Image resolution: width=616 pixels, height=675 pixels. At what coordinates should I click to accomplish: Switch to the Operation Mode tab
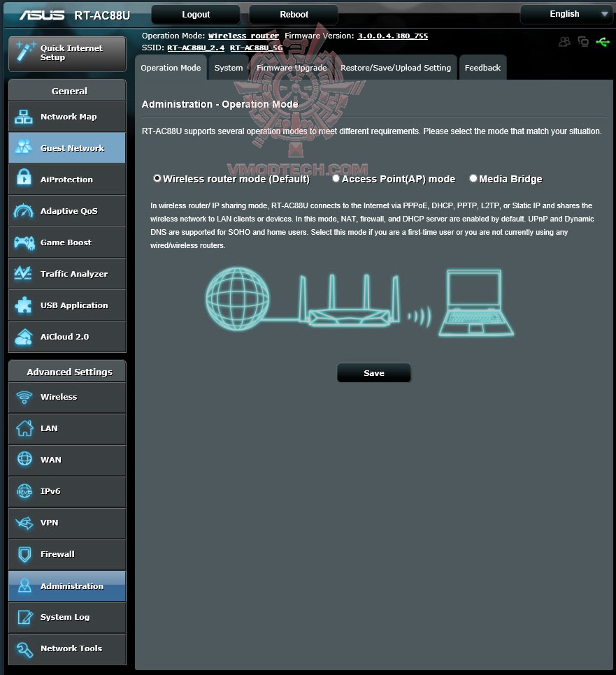[171, 68]
